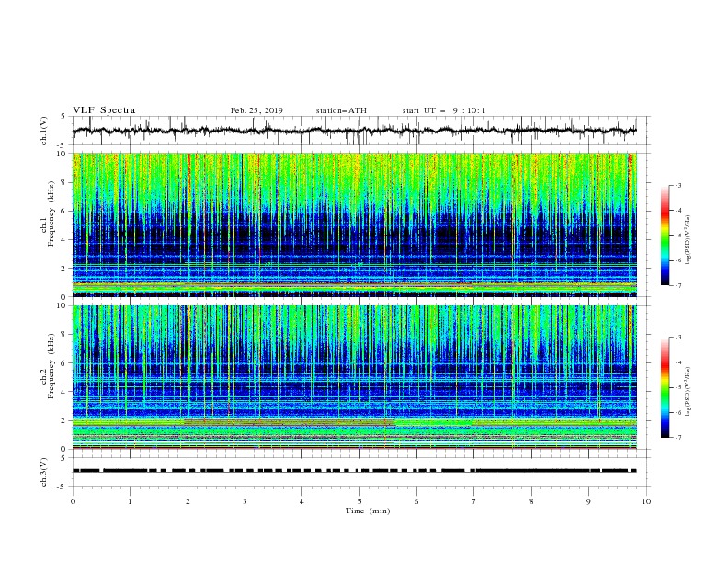Click the ch.1 spectrogram color scale bar
The width and height of the screenshot is (728, 563).
[x=665, y=236]
